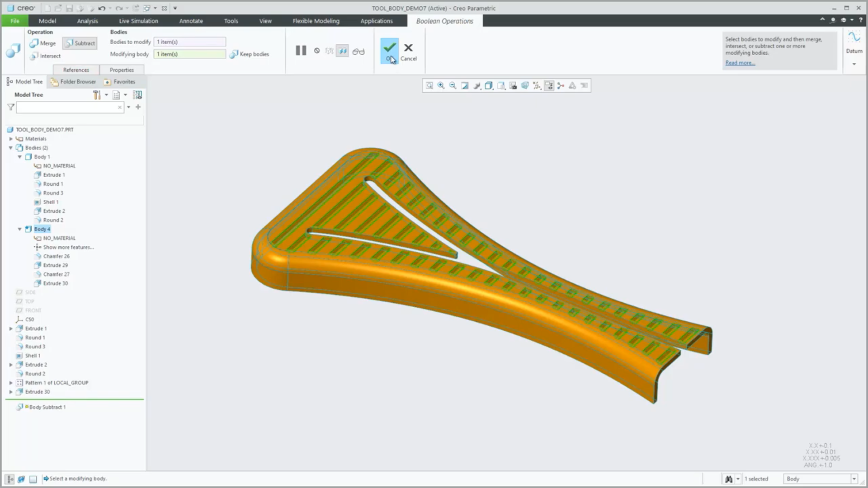Open Datum Display Filters icon
This screenshot has height=488, width=868.
(537, 86)
